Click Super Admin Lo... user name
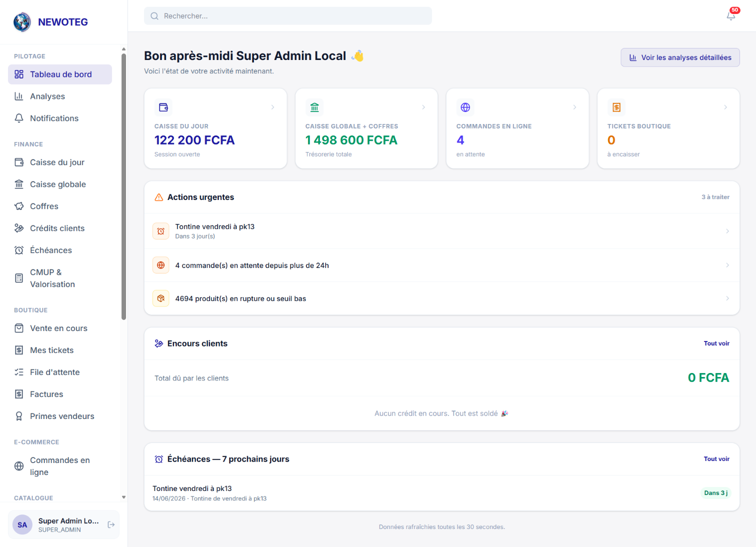This screenshot has width=756, height=547. (x=68, y=521)
